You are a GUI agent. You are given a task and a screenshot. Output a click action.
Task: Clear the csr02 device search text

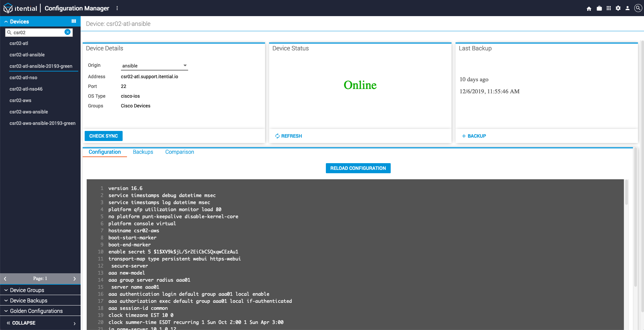(x=68, y=32)
